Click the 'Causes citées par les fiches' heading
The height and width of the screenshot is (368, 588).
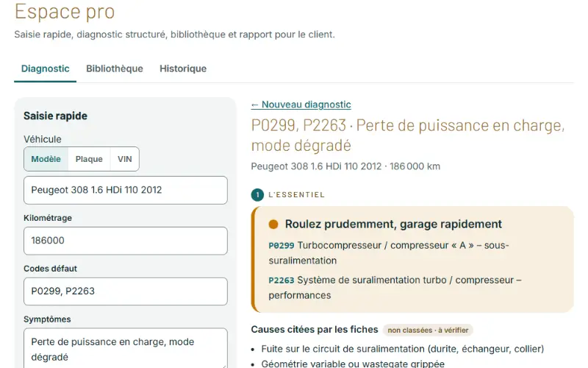[x=315, y=330]
